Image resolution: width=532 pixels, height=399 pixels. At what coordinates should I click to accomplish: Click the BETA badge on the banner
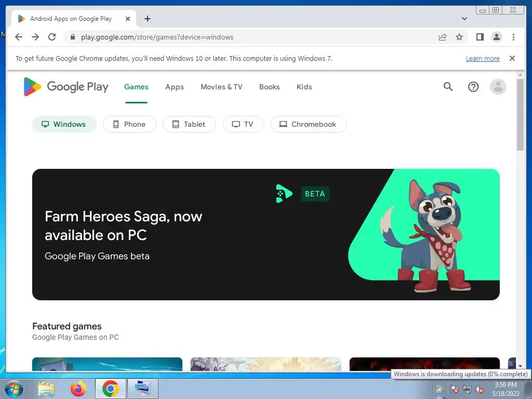pyautogui.click(x=315, y=194)
